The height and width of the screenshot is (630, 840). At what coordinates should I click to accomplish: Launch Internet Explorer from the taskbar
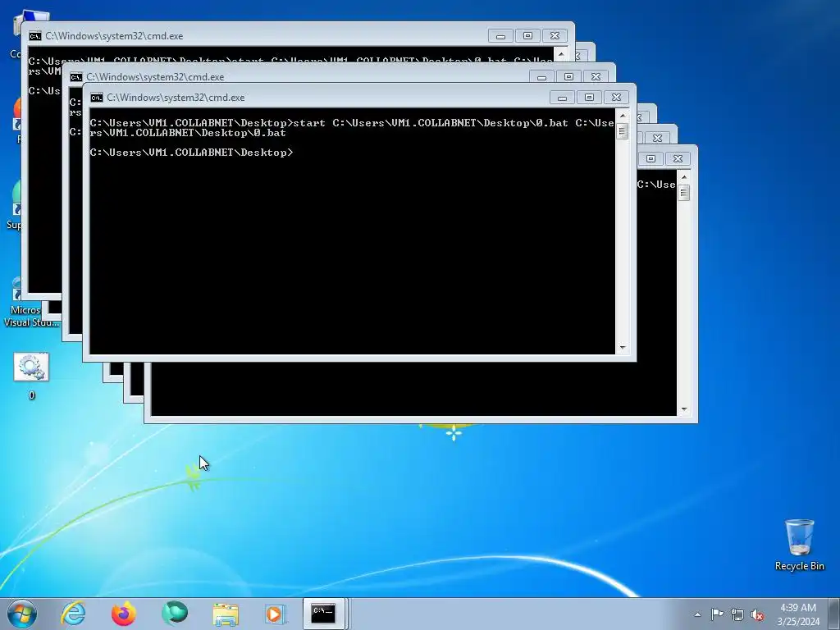(x=73, y=614)
